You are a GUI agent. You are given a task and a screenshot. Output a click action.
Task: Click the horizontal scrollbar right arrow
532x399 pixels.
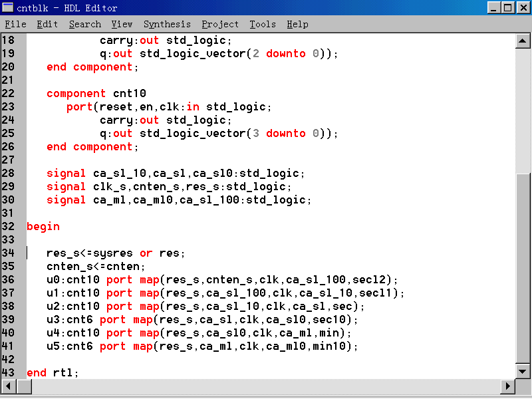[x=508, y=386]
